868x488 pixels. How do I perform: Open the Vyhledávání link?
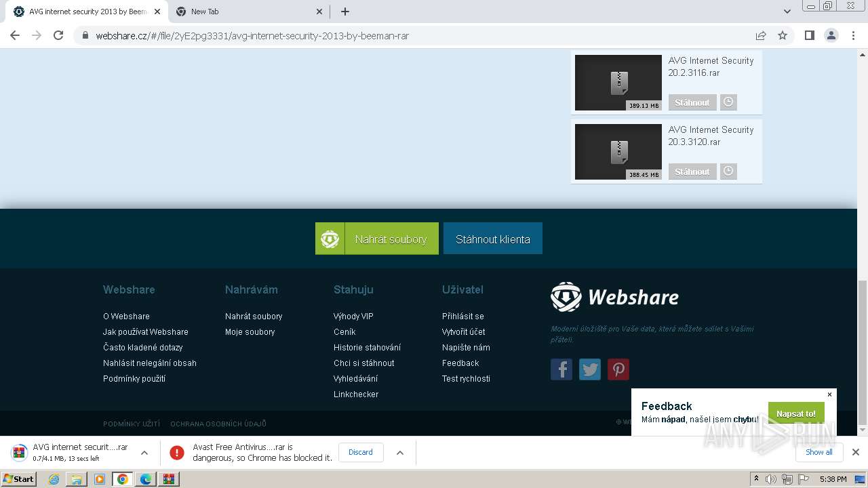[355, 379]
